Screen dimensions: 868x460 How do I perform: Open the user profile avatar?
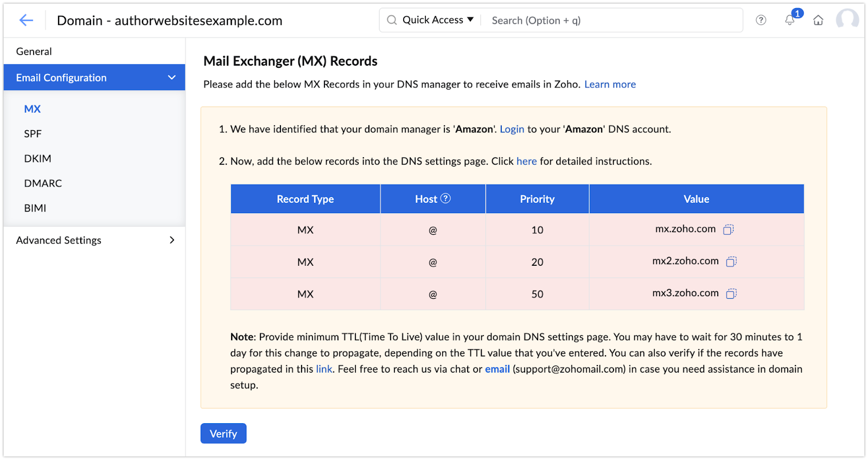point(847,20)
